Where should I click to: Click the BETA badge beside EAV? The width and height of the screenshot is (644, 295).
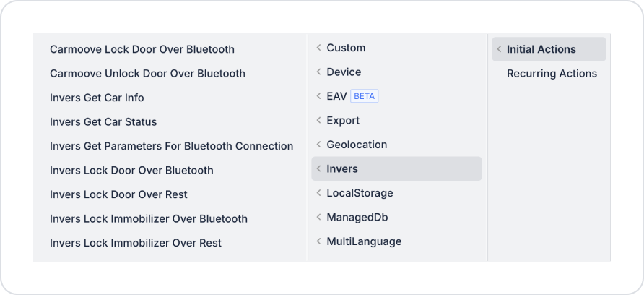tap(365, 96)
